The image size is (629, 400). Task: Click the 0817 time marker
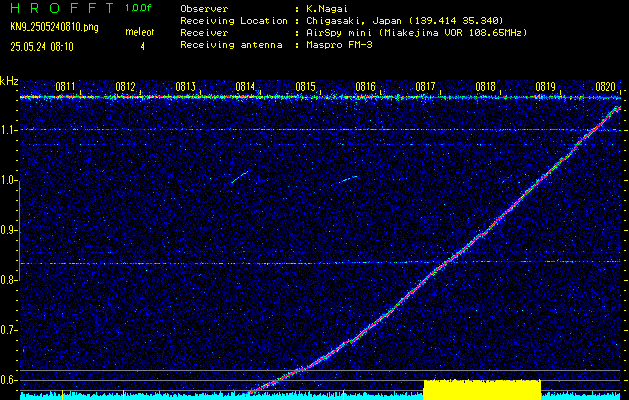[x=425, y=86]
